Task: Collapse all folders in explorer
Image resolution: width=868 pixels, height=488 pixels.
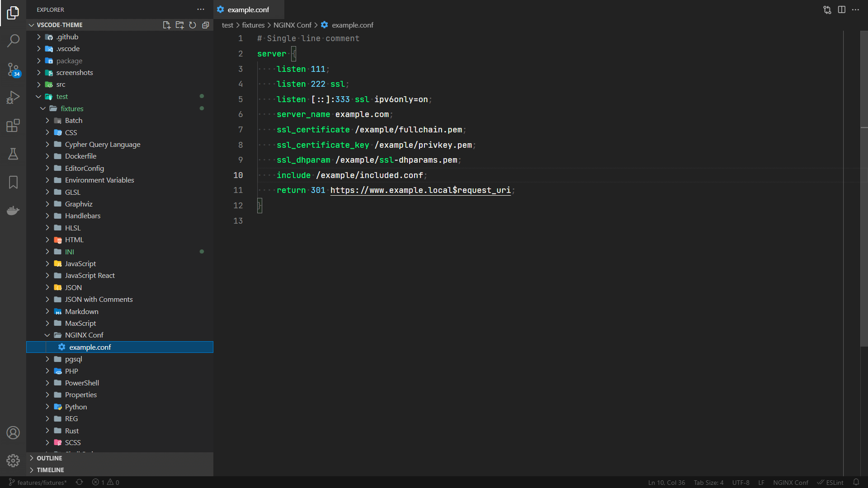Action: (x=206, y=25)
